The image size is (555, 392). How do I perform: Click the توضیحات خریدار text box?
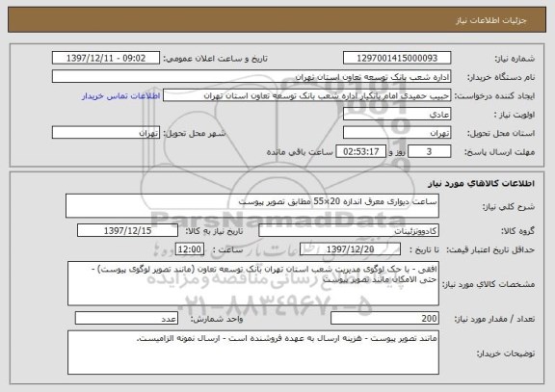253,353
